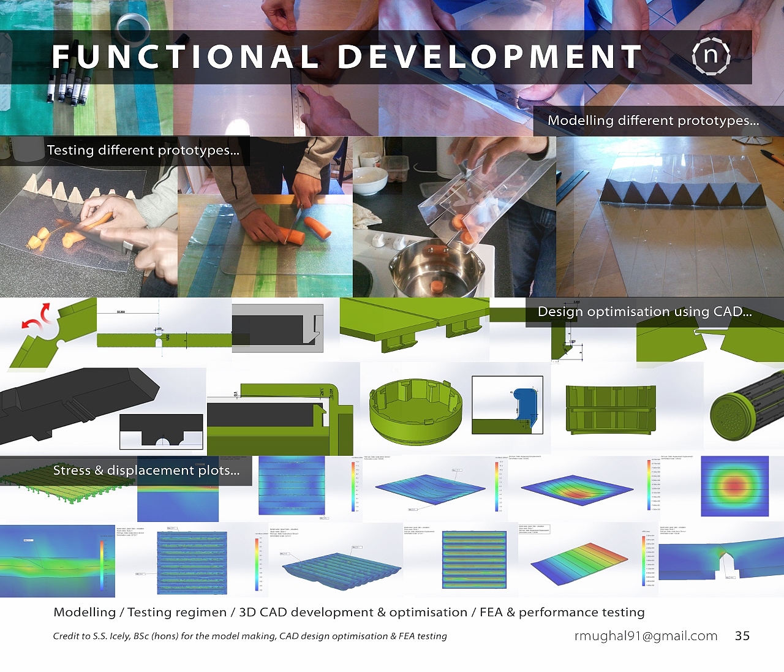Click the "Stress & displacement plots..." caption
This screenshot has height=672, width=784.
(146, 470)
